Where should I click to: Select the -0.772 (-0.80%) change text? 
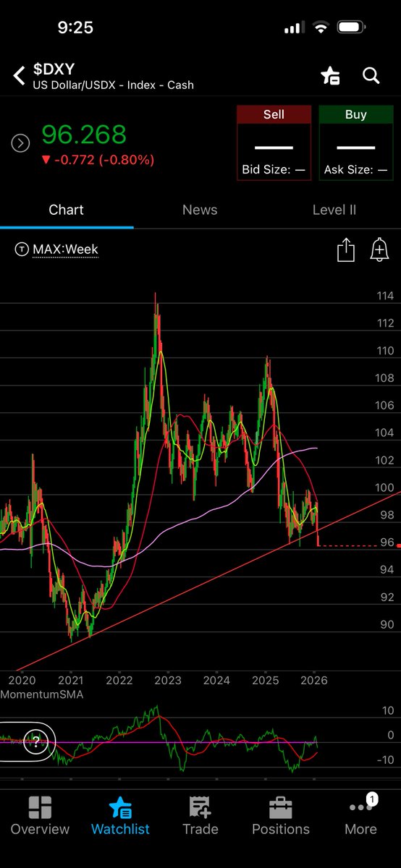[98, 160]
